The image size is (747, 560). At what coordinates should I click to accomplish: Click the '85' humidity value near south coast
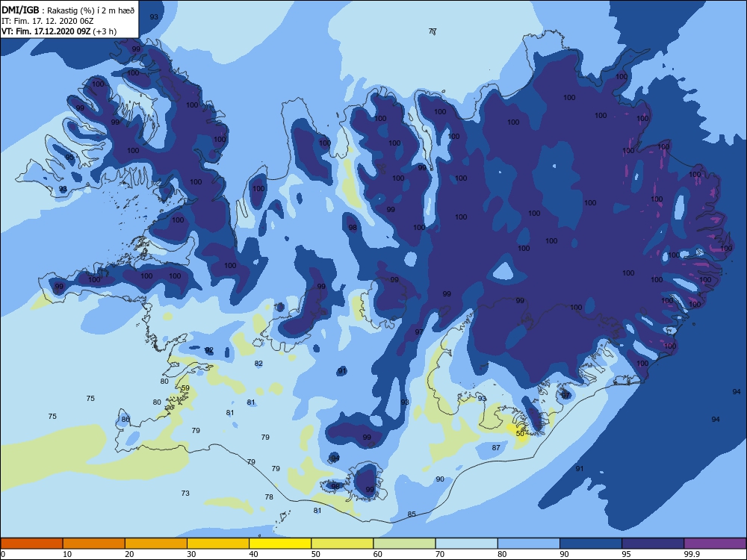pos(412,514)
